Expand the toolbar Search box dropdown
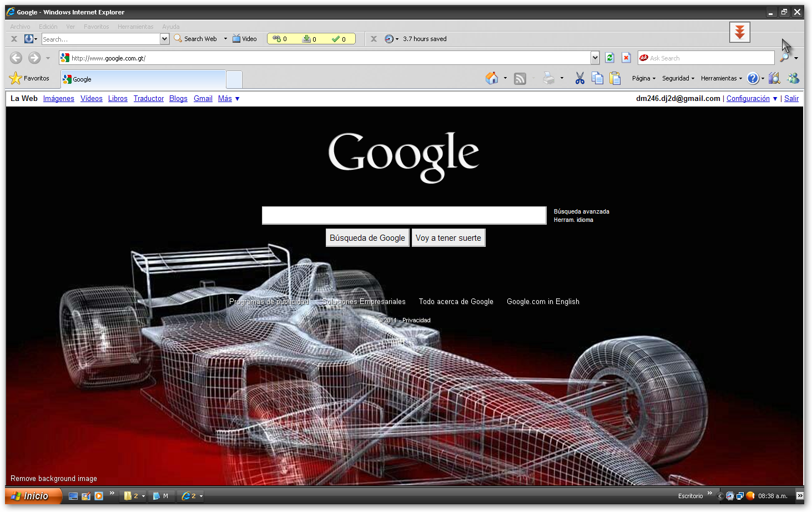812x512 pixels. 164,39
